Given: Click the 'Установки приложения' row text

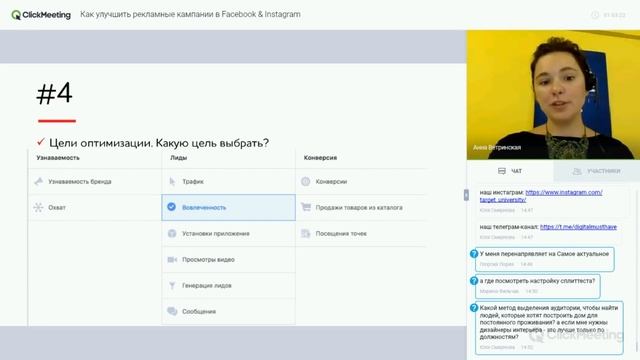Looking at the screenshot, I should pos(216,233).
